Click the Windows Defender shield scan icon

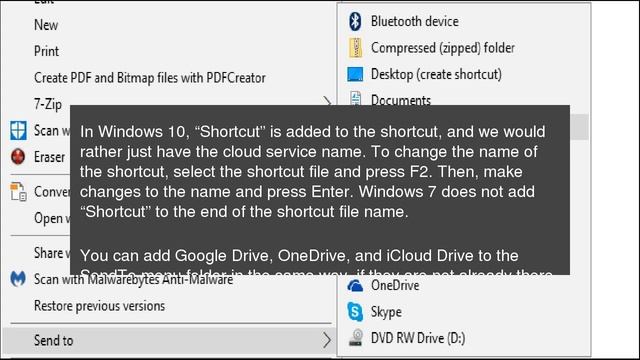tap(18, 131)
